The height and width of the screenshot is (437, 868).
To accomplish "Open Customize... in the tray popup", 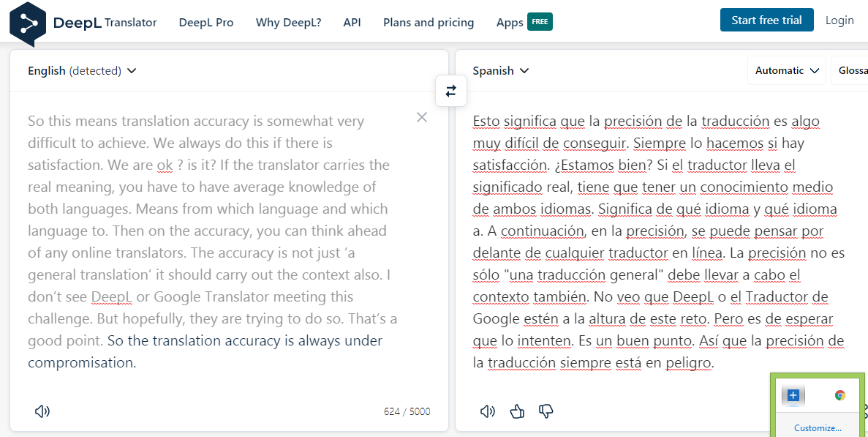I will (818, 428).
